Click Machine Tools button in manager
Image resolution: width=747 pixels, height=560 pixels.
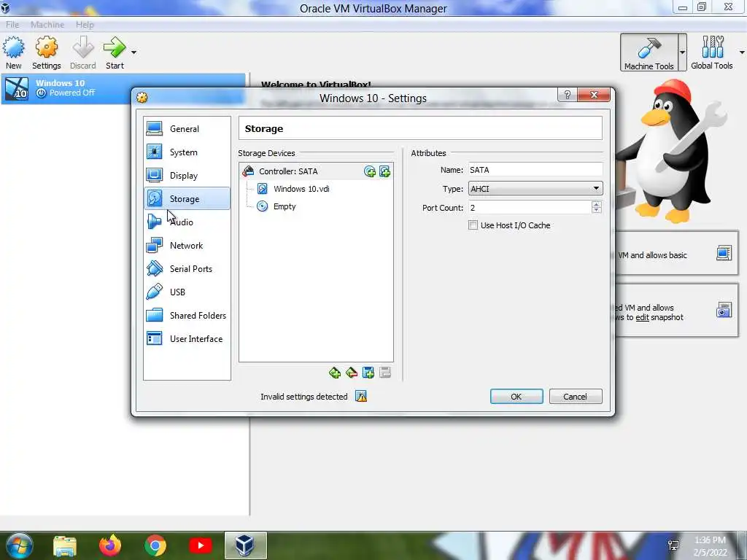(649, 52)
